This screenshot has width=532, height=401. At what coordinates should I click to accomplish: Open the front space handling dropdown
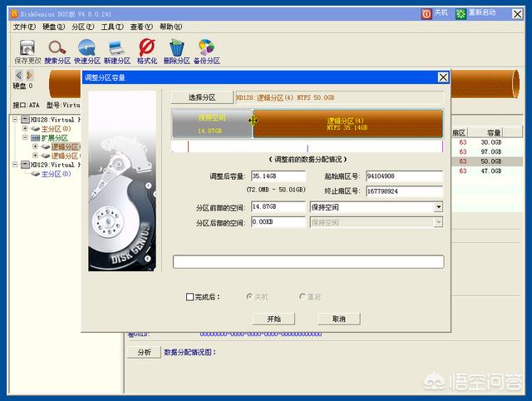coord(439,207)
